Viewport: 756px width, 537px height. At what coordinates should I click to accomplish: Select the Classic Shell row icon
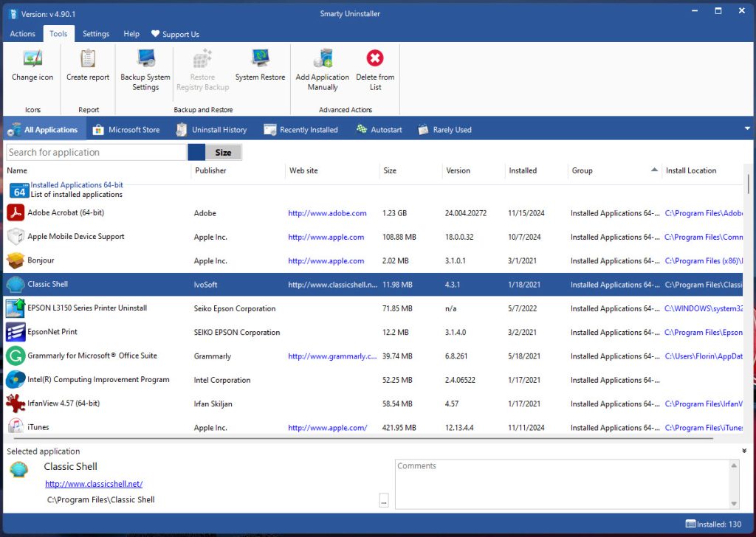pos(16,284)
